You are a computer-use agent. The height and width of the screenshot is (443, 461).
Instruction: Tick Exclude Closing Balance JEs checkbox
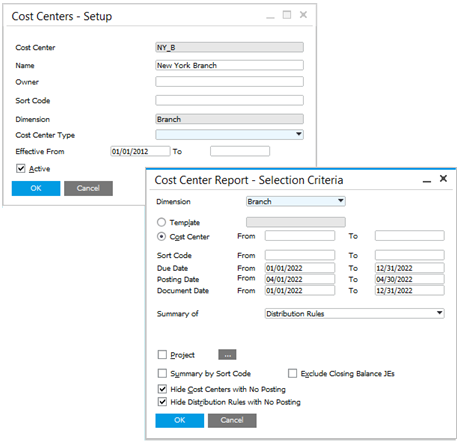pyautogui.click(x=292, y=373)
